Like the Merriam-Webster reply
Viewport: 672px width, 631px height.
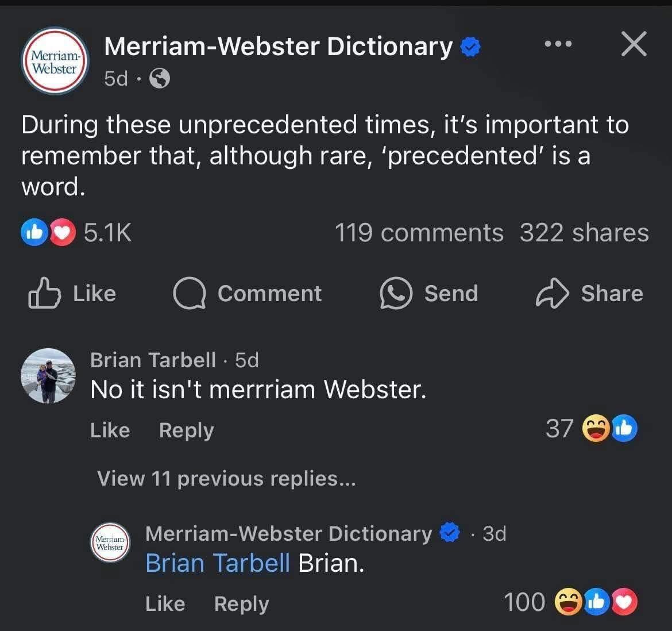165,604
